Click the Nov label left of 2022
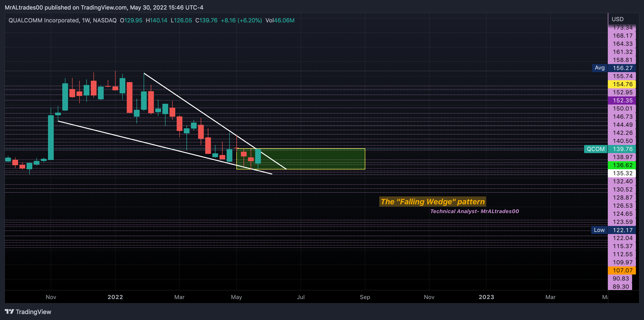Screen dimensions: 644x320 coord(51,297)
